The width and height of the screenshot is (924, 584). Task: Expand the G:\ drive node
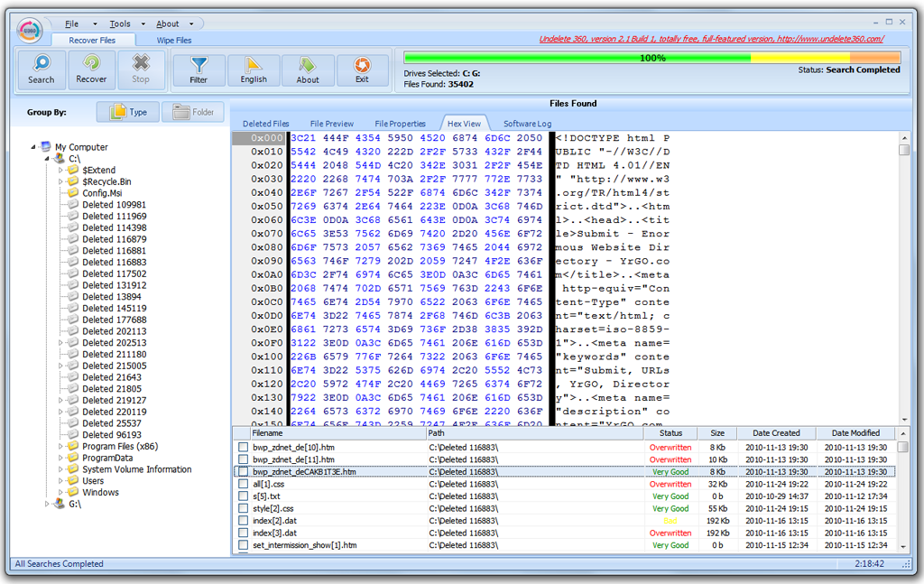(48, 505)
